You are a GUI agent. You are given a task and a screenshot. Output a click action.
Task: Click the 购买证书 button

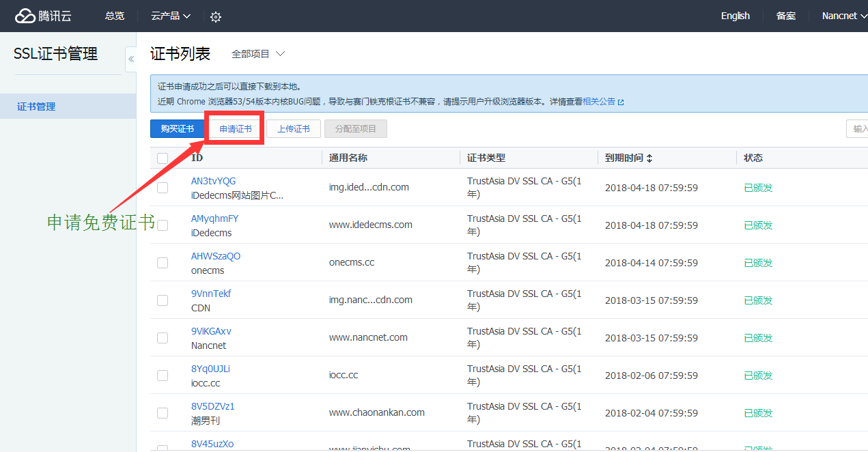(178, 129)
